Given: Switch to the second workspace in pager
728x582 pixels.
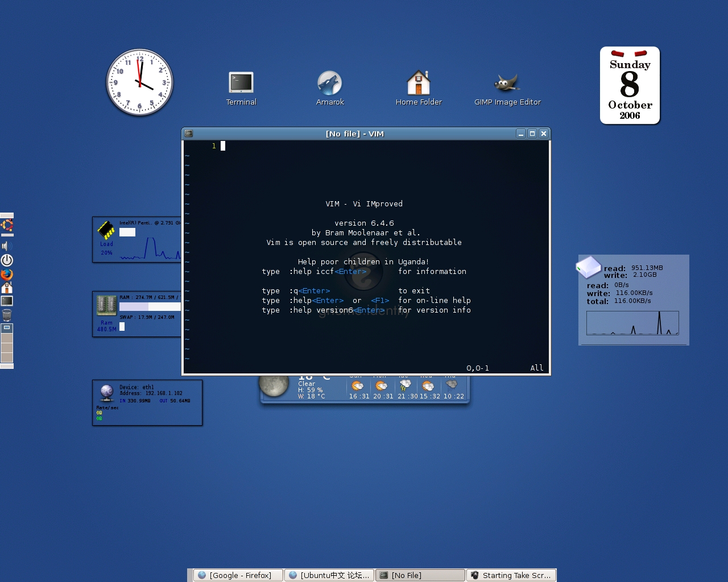Looking at the screenshot, I should point(7,338).
